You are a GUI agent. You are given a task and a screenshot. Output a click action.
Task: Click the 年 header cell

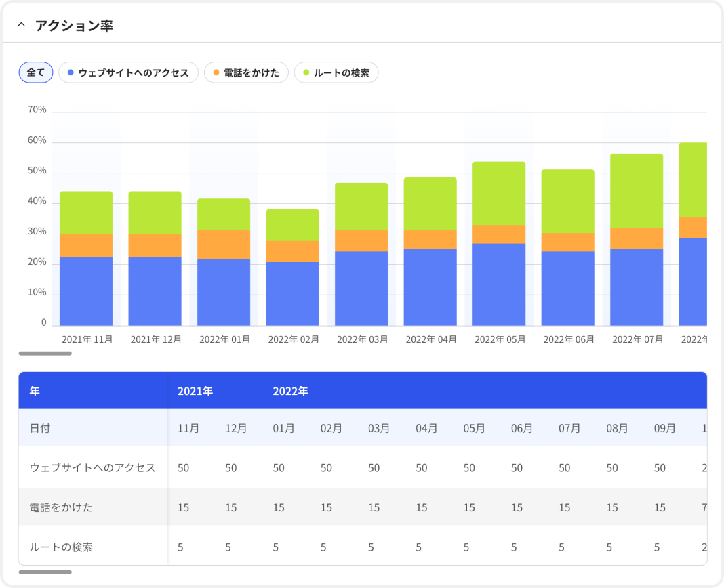[x=35, y=391]
